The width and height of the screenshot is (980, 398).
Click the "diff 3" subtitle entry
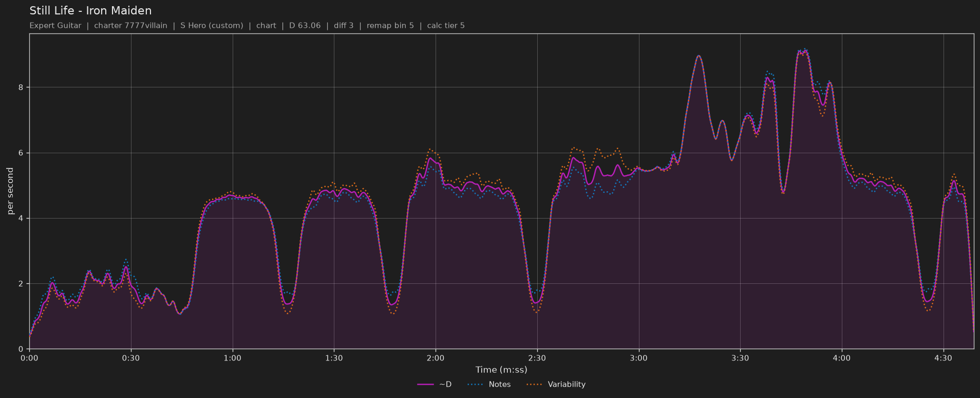[344, 26]
